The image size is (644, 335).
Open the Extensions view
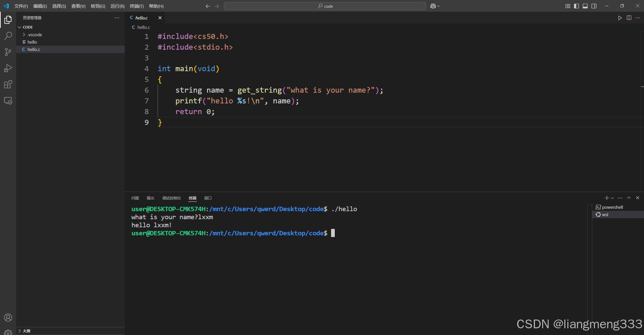[8, 84]
